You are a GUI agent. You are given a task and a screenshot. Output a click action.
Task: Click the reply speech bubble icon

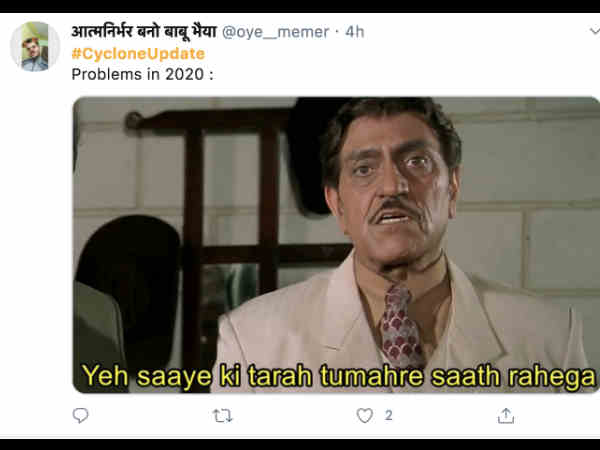[x=80, y=416]
